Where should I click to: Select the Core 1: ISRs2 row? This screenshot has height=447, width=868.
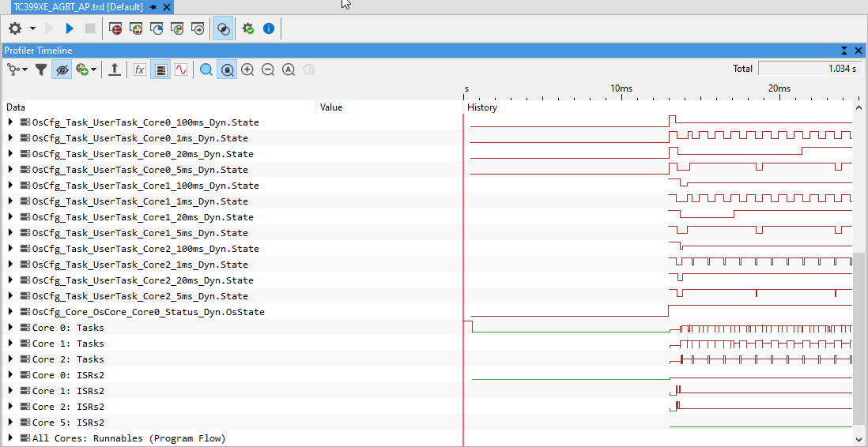click(x=68, y=391)
